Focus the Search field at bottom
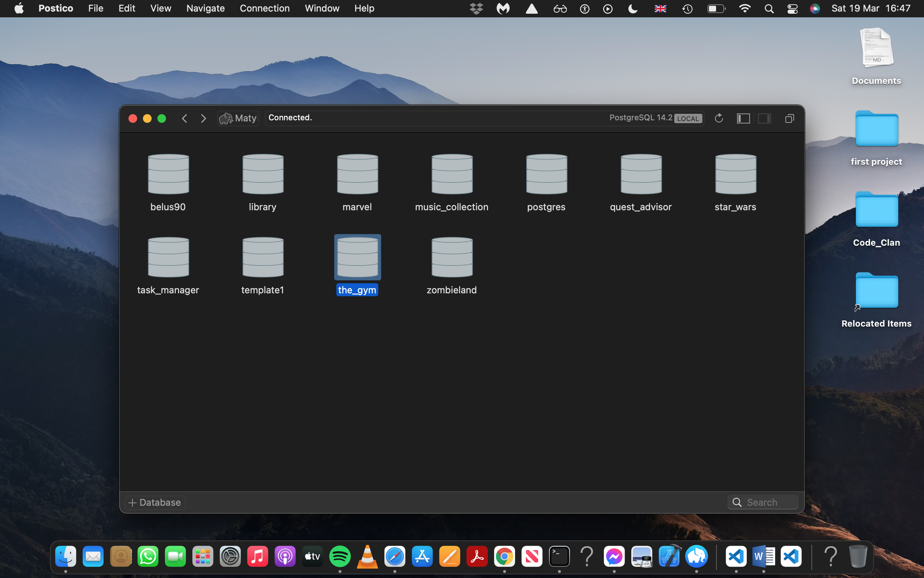The image size is (924, 578). pos(763,502)
